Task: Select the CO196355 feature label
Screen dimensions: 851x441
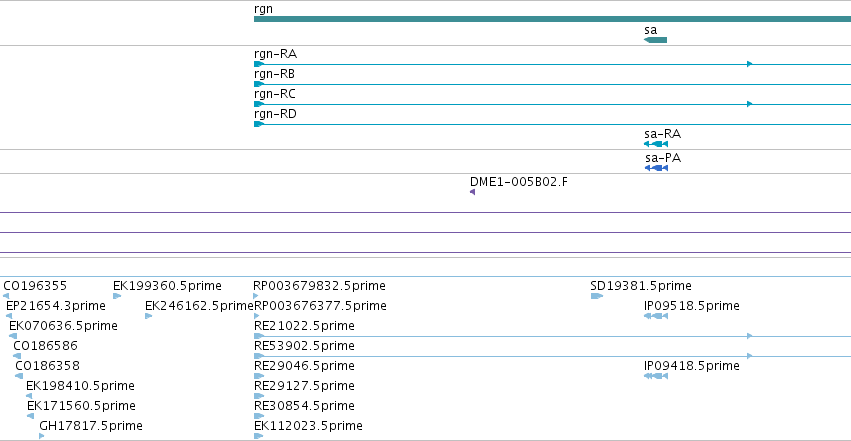Action: [x=35, y=286]
